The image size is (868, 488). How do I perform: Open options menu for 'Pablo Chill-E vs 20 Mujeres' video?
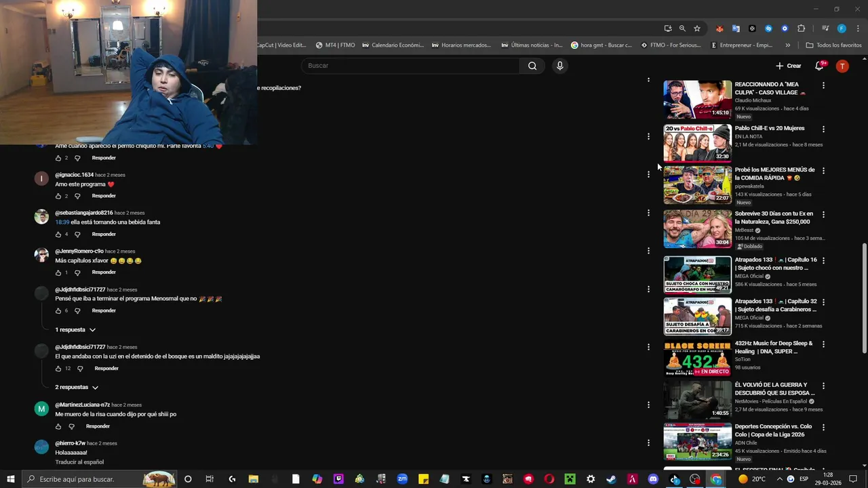[823, 129]
